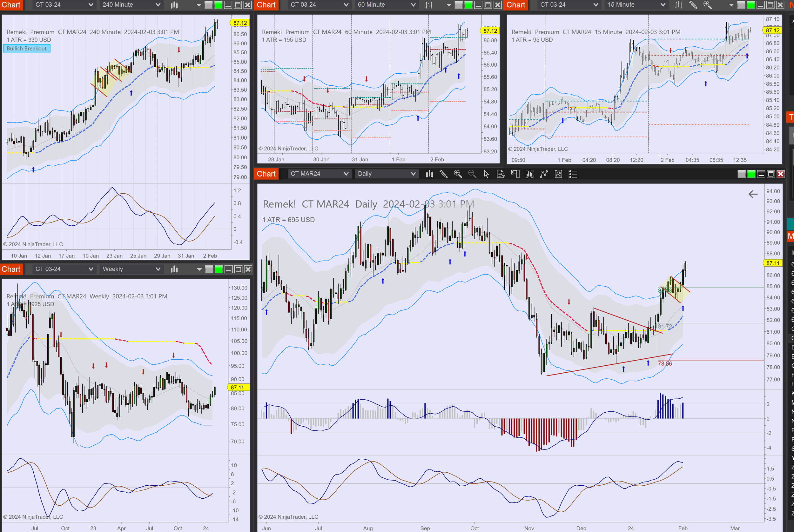
Task: Open Properties list icon in Daily chart toolbar
Action: tap(573, 174)
